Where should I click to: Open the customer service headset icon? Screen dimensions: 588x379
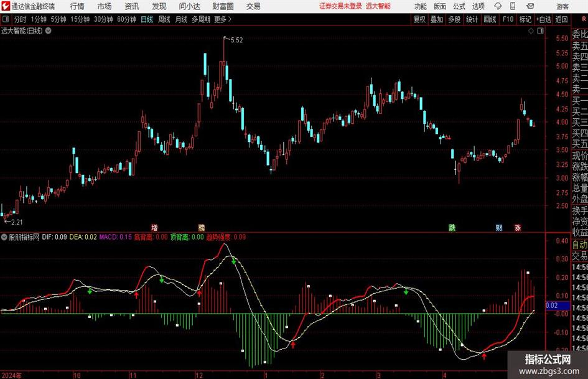pyautogui.click(x=498, y=6)
